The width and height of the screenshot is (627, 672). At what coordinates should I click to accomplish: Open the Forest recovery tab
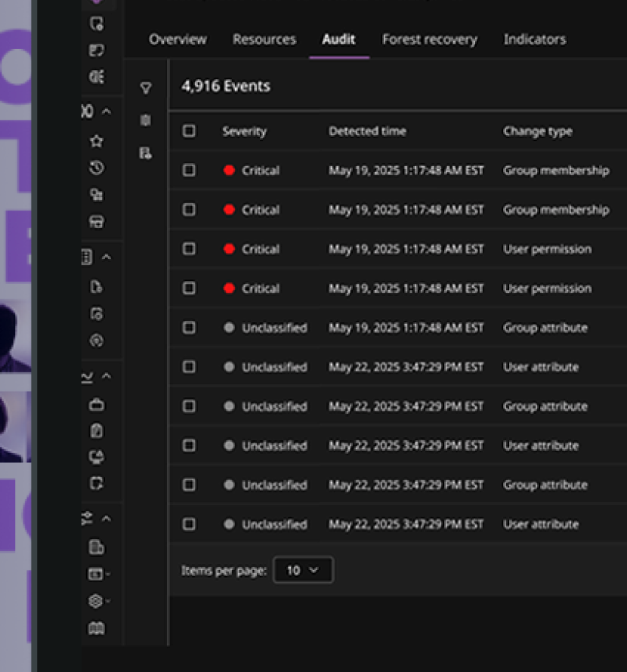[x=429, y=39]
